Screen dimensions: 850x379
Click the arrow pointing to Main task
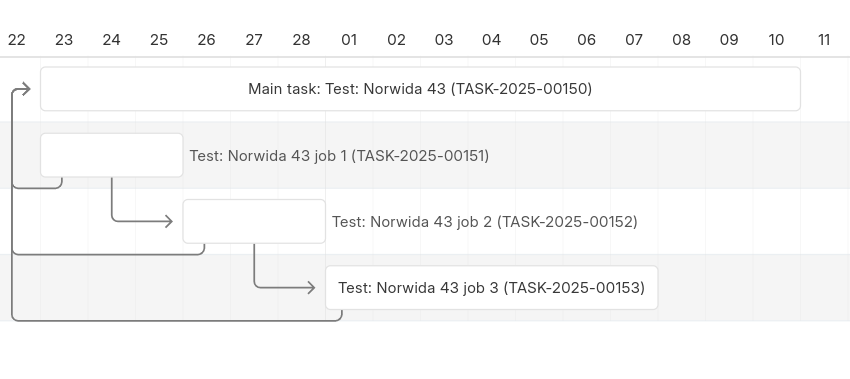coord(22,89)
